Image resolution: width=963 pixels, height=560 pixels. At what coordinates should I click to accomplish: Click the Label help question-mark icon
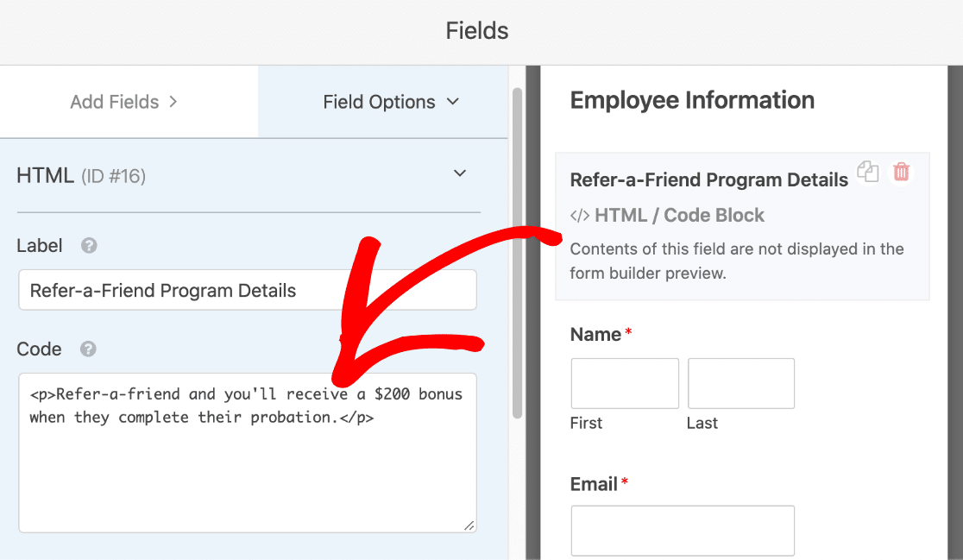click(x=89, y=246)
